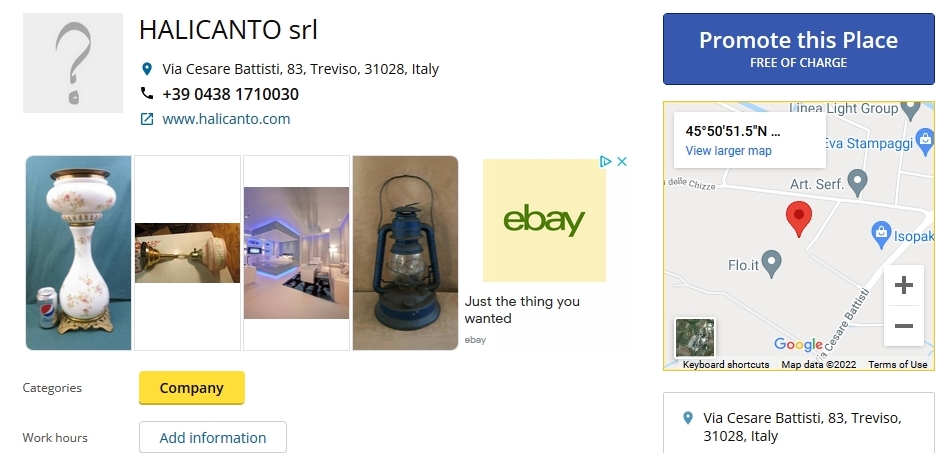Open the map's Terms of Use link
938x453 pixels.
point(897,364)
